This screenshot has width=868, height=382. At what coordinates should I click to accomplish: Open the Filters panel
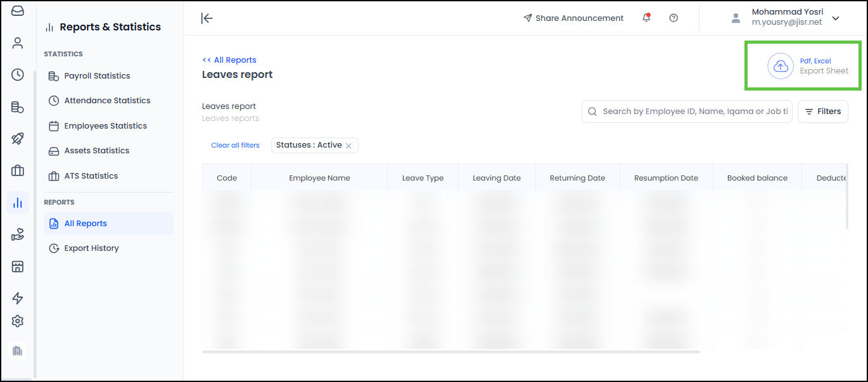tap(822, 111)
